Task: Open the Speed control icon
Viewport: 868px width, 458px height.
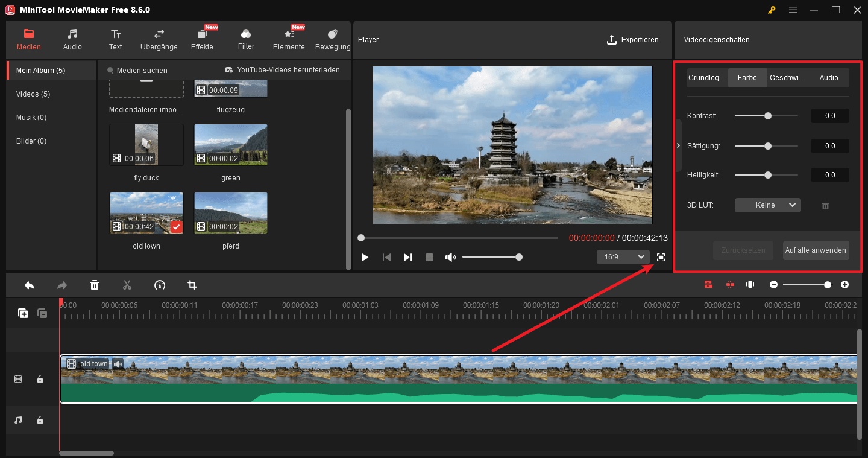Action: (x=160, y=284)
